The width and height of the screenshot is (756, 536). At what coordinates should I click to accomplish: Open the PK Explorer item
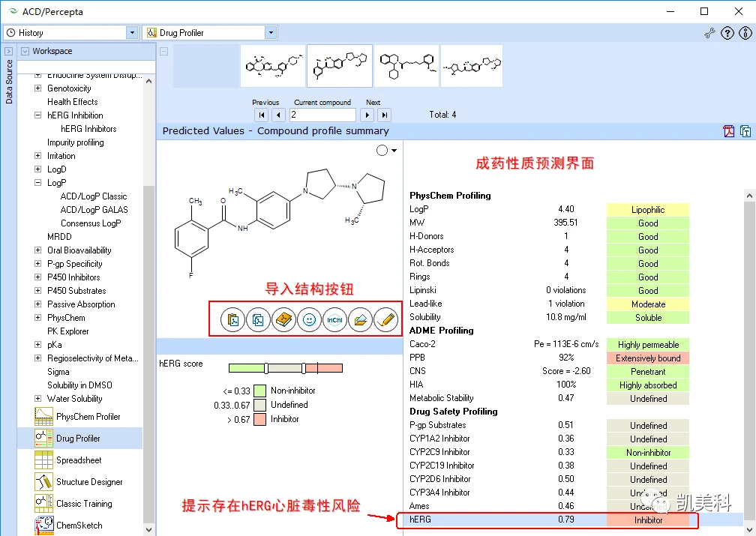pyautogui.click(x=68, y=331)
